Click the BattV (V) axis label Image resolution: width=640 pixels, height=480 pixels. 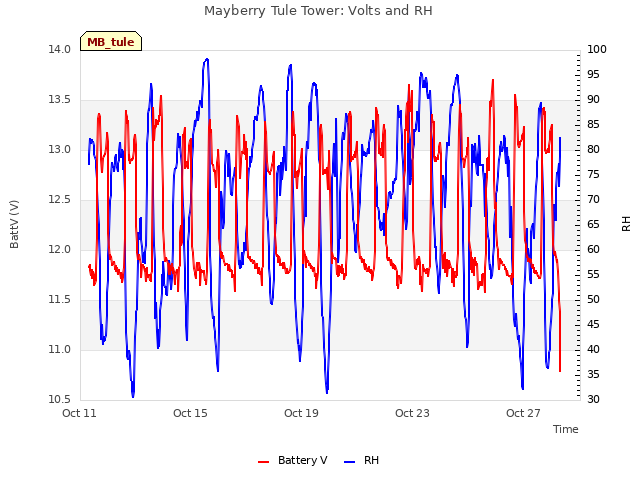tap(14, 224)
